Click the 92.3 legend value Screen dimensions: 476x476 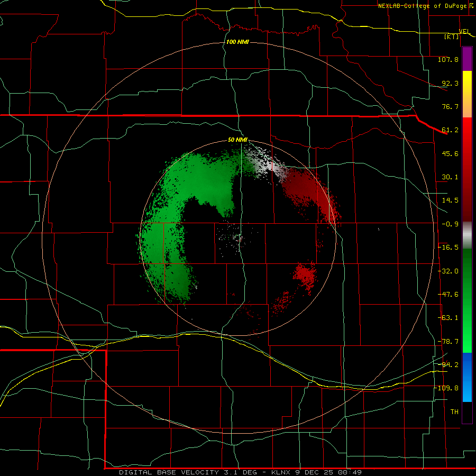[450, 83]
